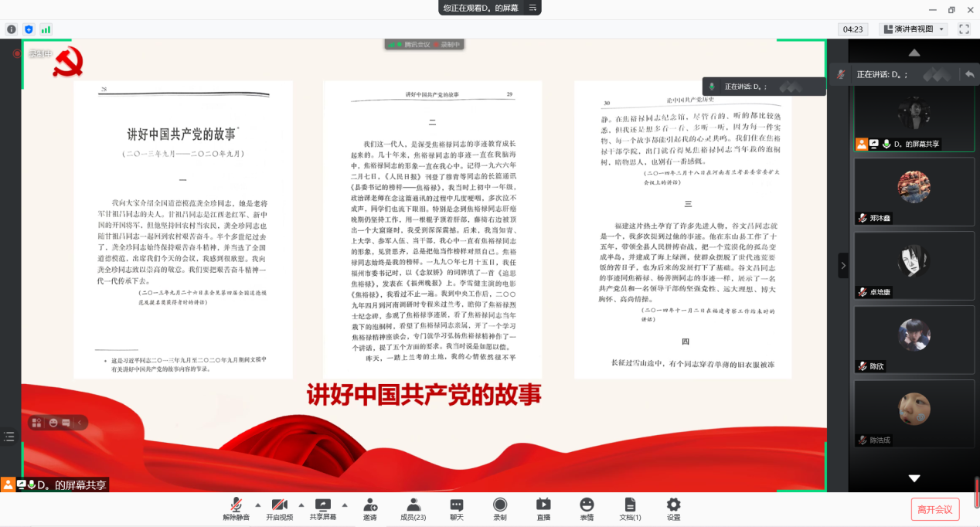Expand video options arrow beside 开启视频
The height and width of the screenshot is (527, 980).
point(301,504)
